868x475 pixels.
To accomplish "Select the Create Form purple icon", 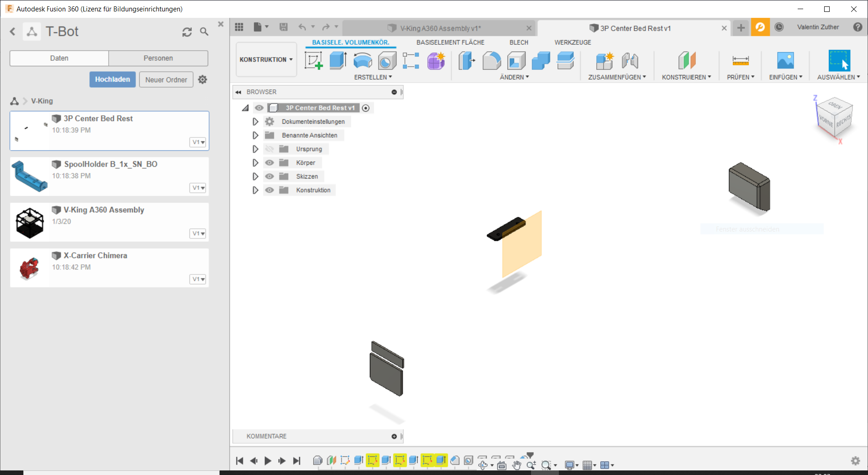I will pyautogui.click(x=436, y=61).
